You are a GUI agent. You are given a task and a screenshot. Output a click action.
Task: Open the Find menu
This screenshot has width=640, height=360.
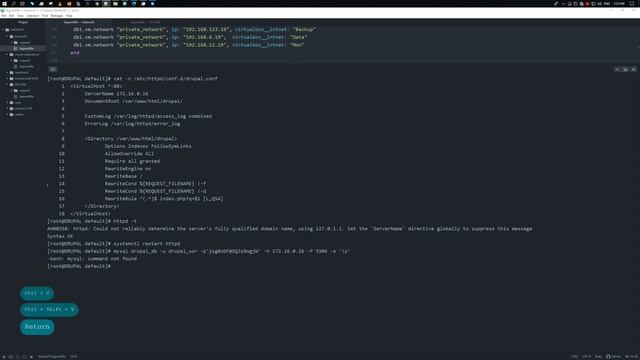point(45,16)
